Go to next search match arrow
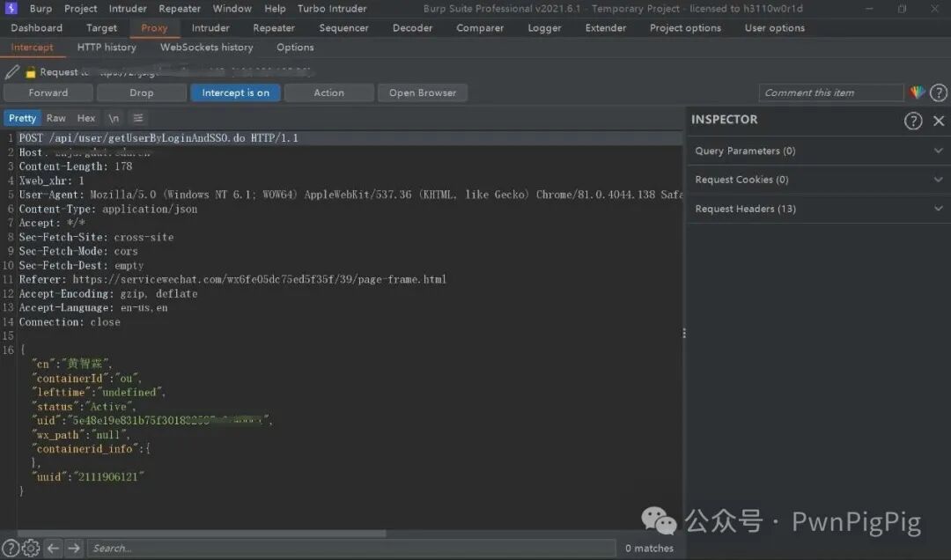 [x=74, y=548]
